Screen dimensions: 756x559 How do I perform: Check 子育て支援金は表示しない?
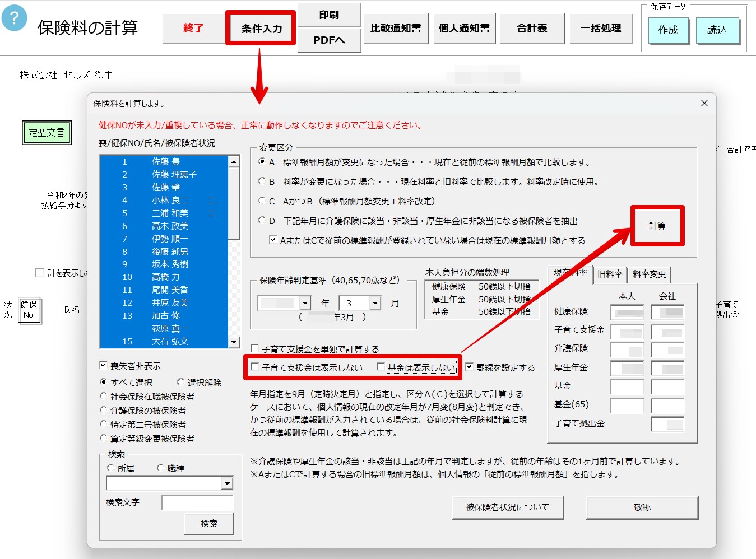255,367
